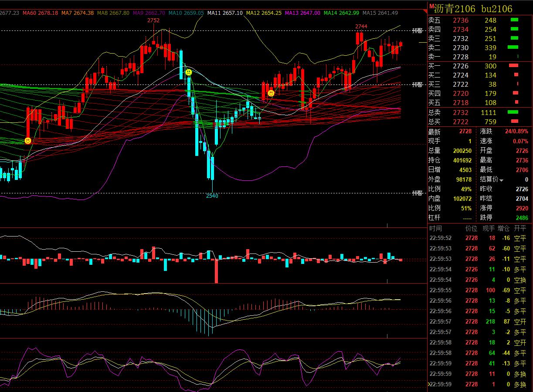This screenshot has height=392, width=533.
Task: Click the 2744 peak price label
Action: pos(361,27)
